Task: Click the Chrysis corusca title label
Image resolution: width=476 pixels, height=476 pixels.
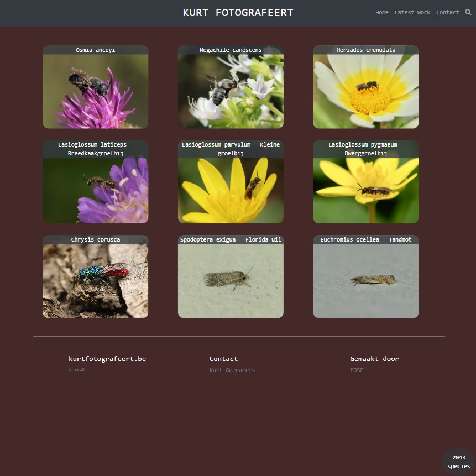Action: [95, 239]
